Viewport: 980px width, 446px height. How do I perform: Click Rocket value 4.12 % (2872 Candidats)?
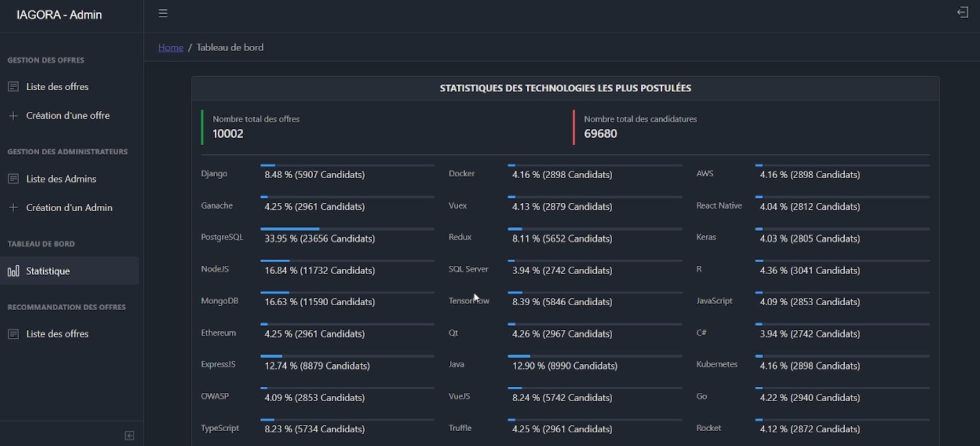pos(810,429)
